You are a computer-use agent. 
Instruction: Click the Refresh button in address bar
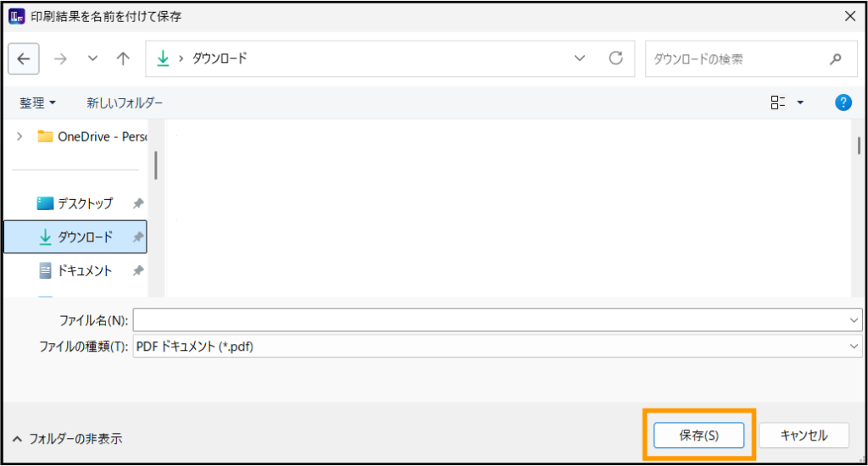(616, 58)
